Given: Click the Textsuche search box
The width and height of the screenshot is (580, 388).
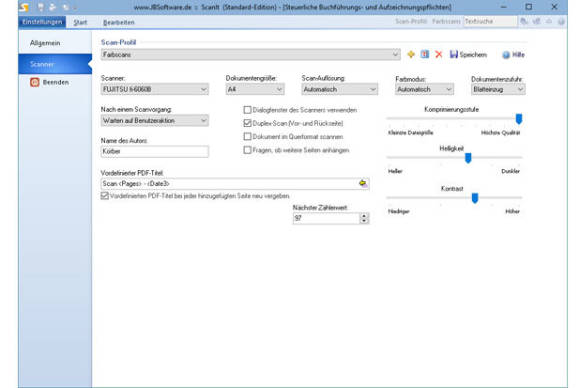Looking at the screenshot, I should [x=490, y=21].
